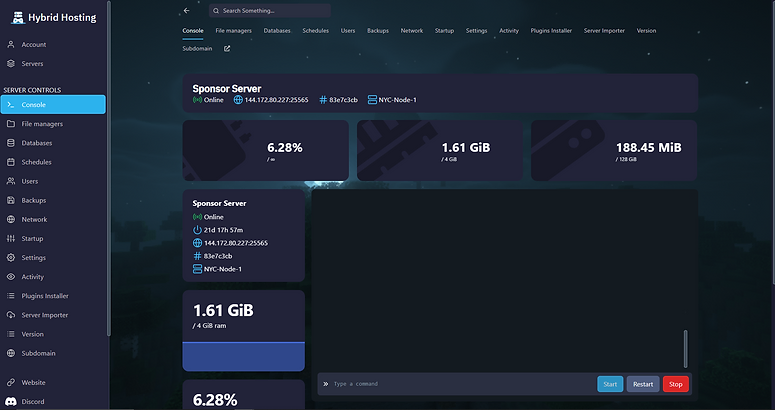Click the Version list icon in sidebar
775x410 pixels.
tap(11, 334)
